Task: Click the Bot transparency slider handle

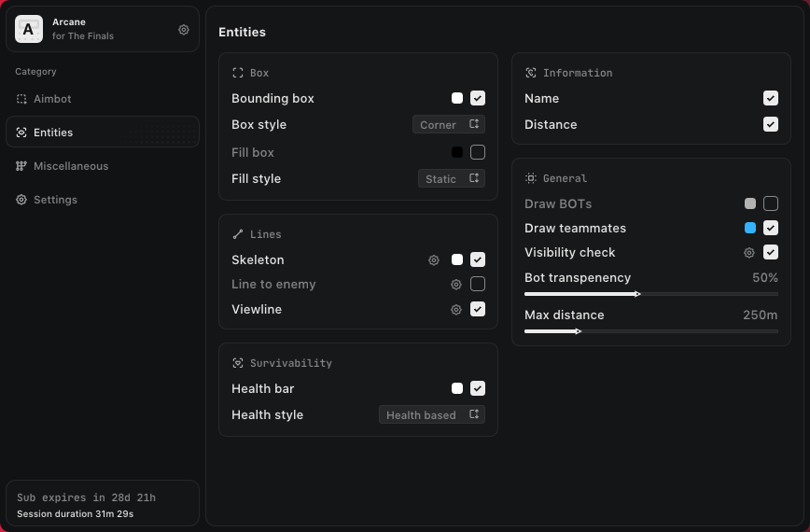Action: pos(637,294)
